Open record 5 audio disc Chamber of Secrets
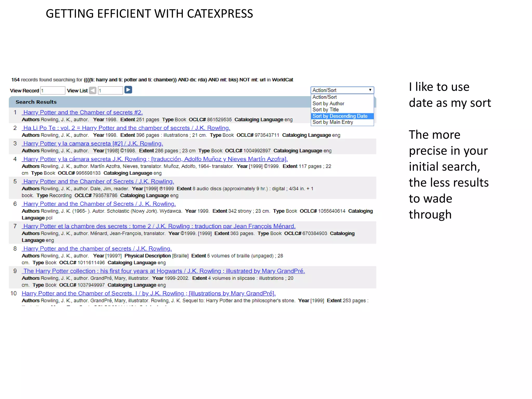Viewport: 532px width, 399px height. tap(98, 182)
